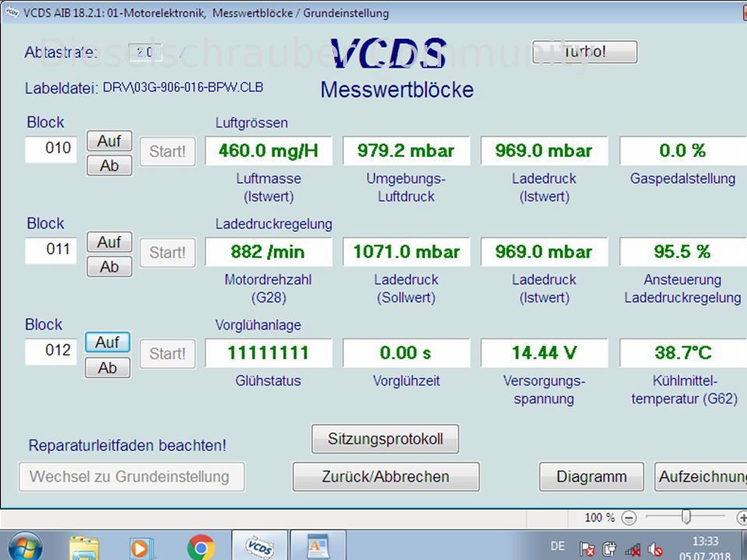
Task: Click the 1071.0 mbar Ladedruck Sollwert value
Action: (406, 252)
